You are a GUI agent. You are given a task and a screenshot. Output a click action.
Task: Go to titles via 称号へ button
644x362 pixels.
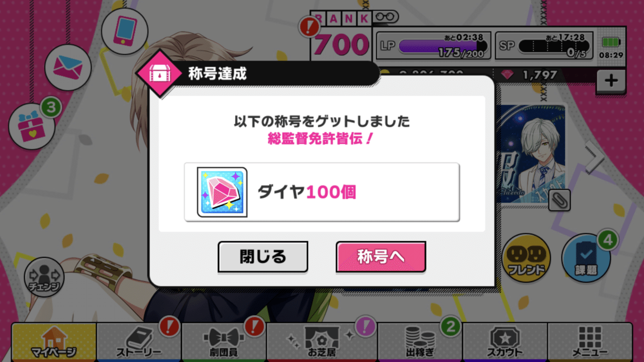[381, 257]
